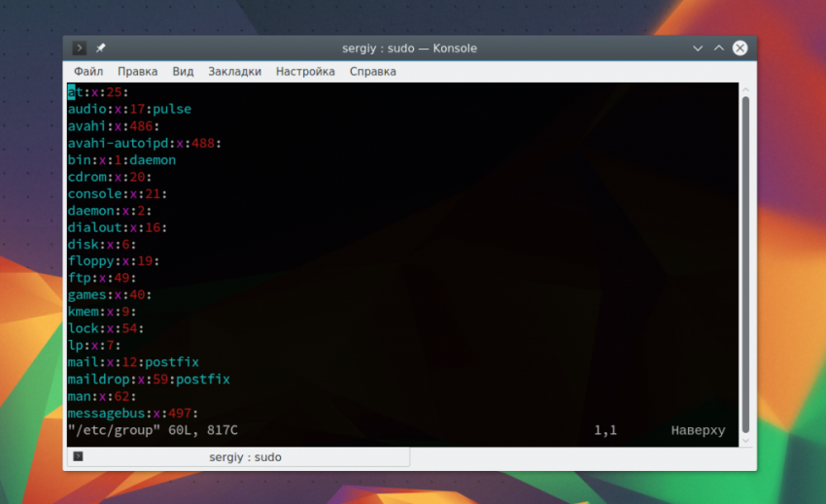The image size is (826, 504).
Task: Click the terminal icon on the bottom tab
Action: click(79, 456)
